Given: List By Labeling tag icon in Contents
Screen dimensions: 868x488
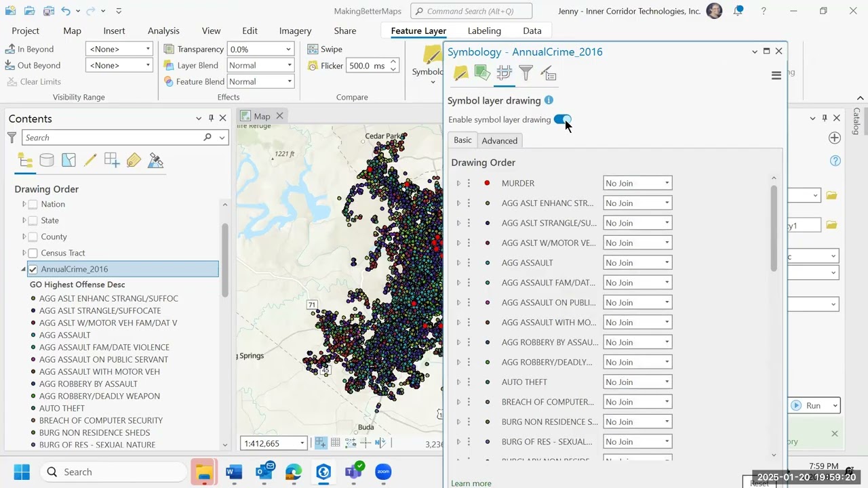Looking at the screenshot, I should [134, 161].
